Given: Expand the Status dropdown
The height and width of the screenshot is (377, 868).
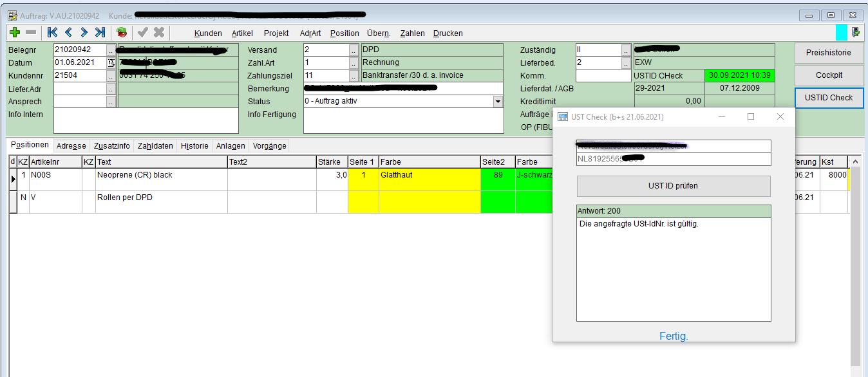Looking at the screenshot, I should coord(497,102).
